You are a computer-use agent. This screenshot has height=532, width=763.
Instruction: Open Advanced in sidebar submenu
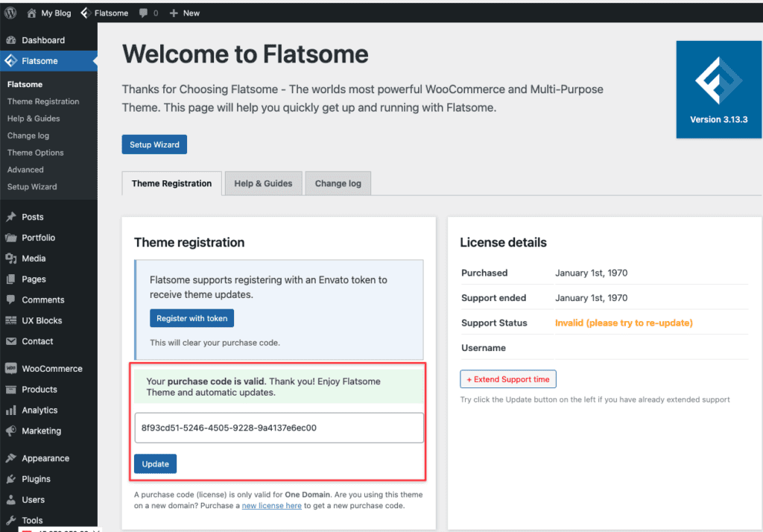coord(25,169)
